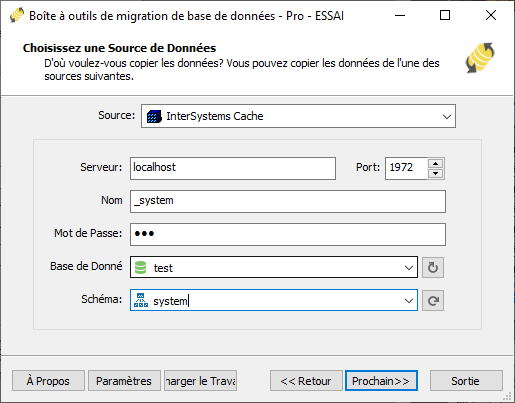Image resolution: width=515 pixels, height=403 pixels.
Task: Click the InterSystems Cache source icon
Action: (x=154, y=116)
